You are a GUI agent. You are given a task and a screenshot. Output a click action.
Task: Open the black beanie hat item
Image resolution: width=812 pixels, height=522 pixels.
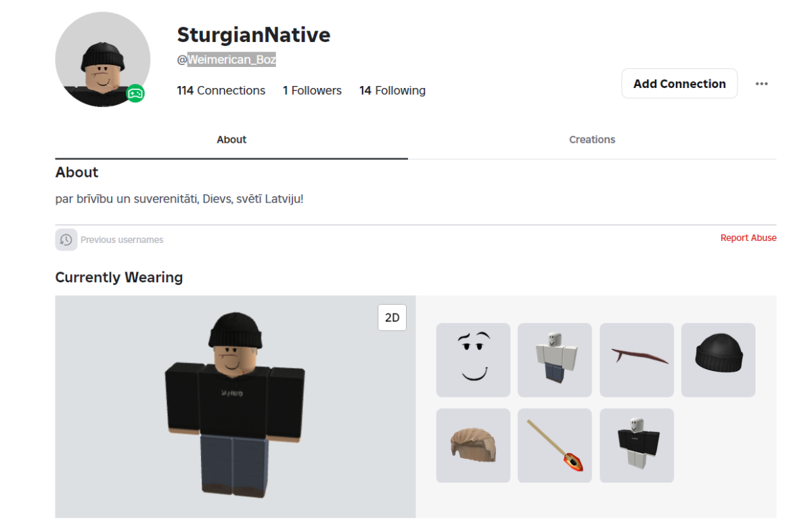click(718, 360)
